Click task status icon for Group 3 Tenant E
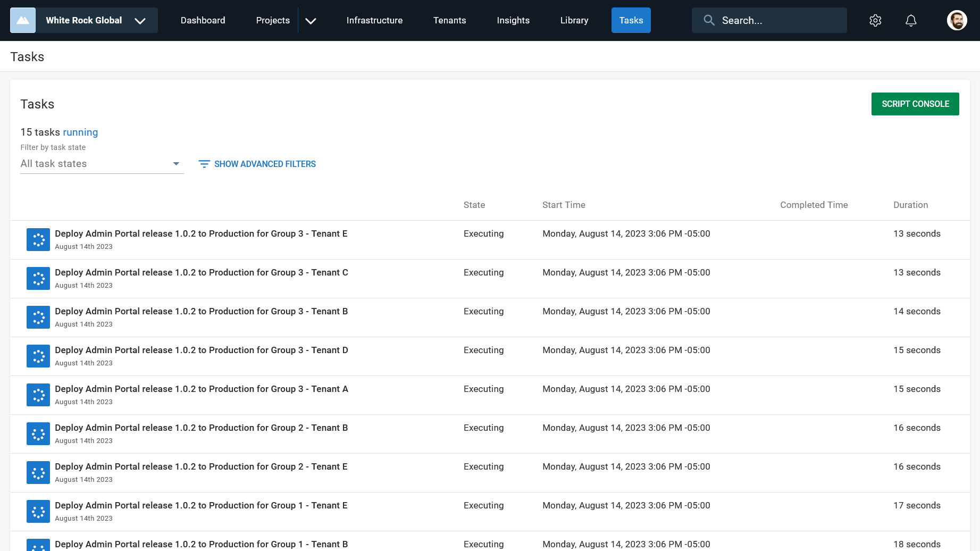The width and height of the screenshot is (980, 551). [38, 239]
